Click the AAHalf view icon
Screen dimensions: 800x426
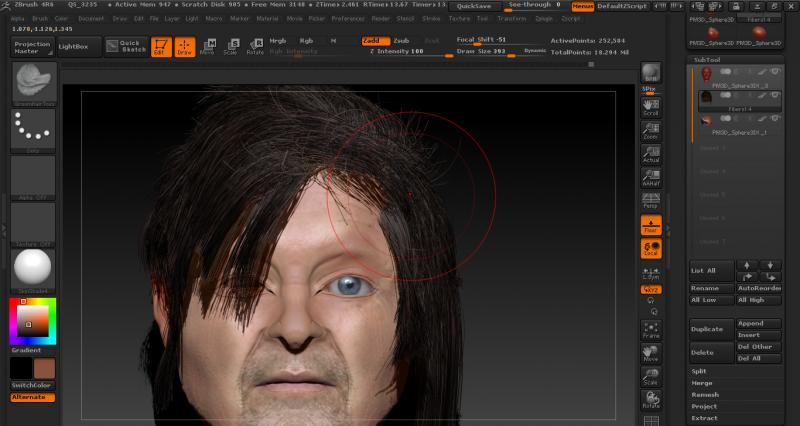point(651,178)
